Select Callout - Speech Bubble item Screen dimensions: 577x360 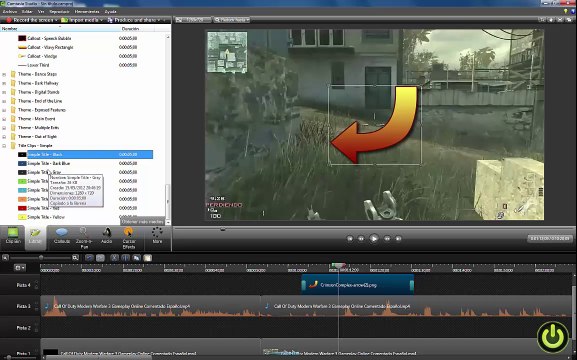click(x=49, y=38)
